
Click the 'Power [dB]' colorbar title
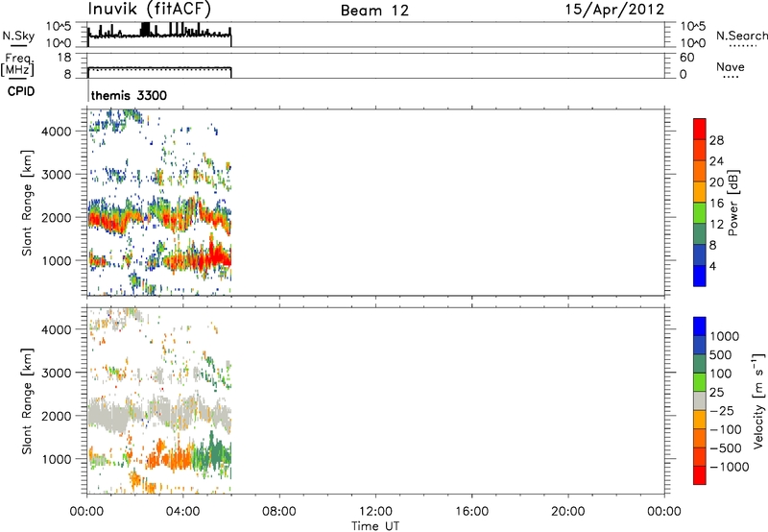pos(732,203)
